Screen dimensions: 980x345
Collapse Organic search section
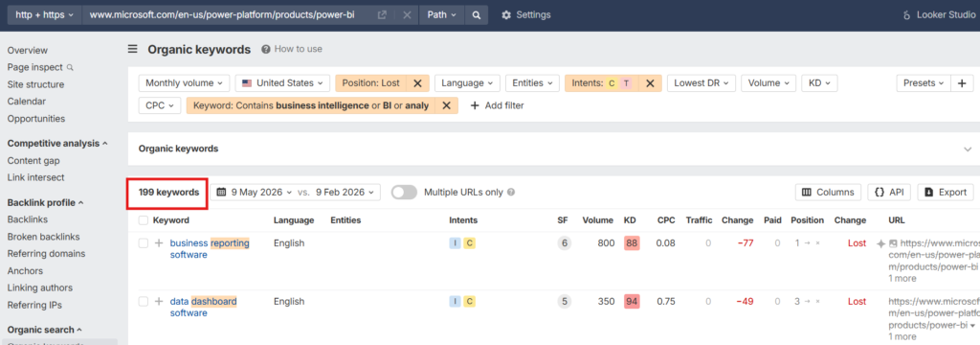45,330
